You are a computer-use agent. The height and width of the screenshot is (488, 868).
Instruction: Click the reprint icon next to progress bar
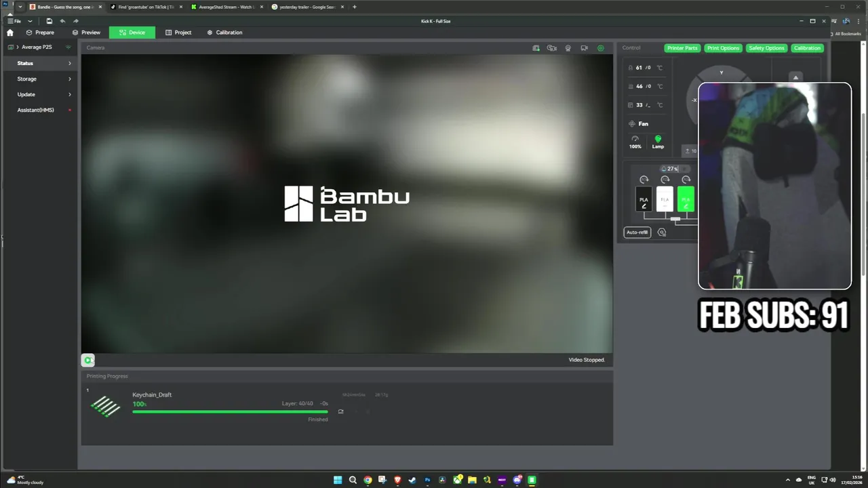(x=340, y=411)
